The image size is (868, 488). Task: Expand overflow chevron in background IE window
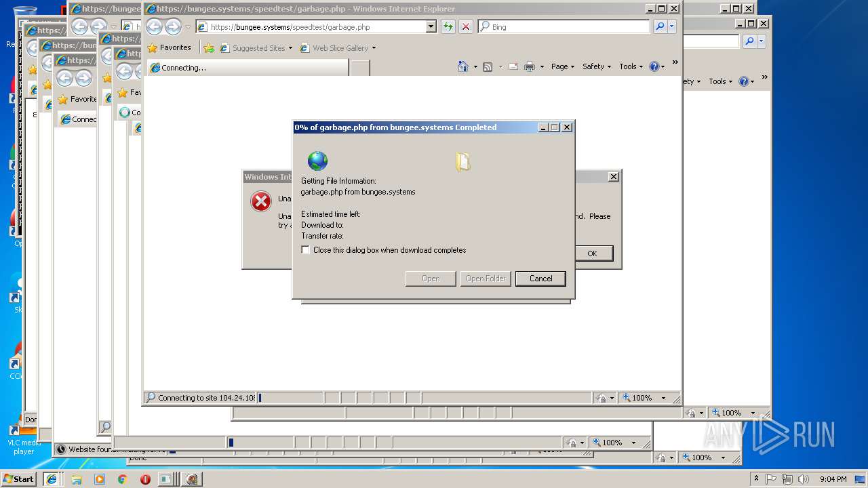pos(764,77)
